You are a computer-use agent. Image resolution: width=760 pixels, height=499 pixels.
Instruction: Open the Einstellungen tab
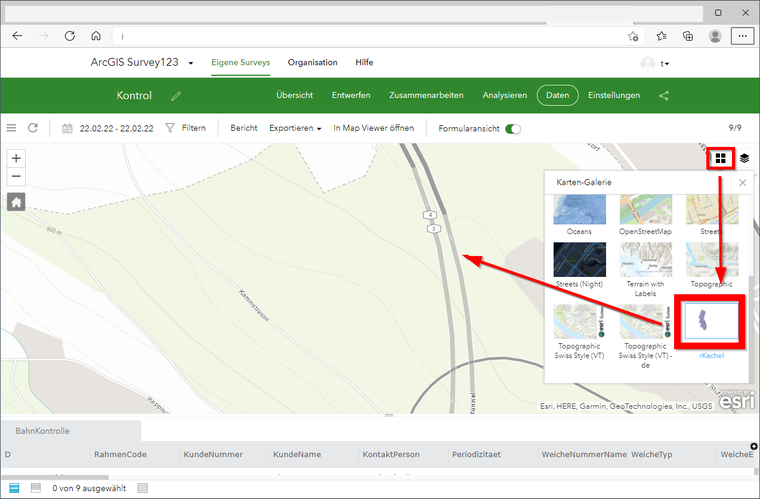point(614,95)
